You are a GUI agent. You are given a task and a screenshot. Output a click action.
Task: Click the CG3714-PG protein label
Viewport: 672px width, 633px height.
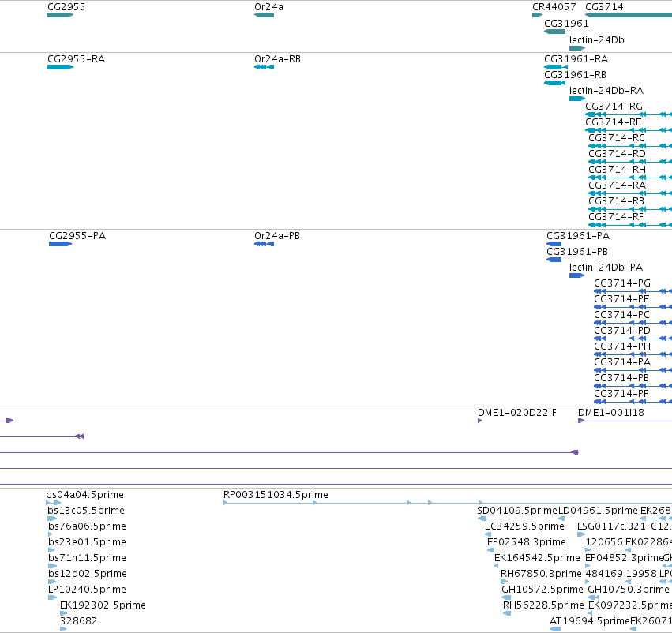(622, 283)
